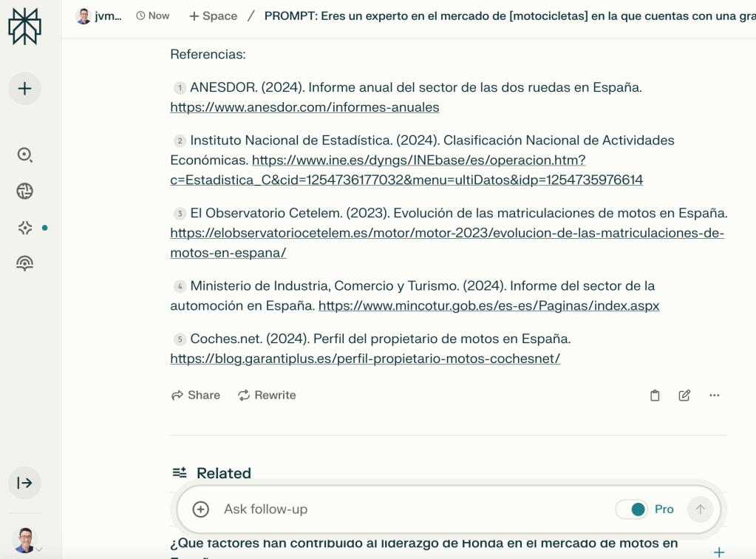
Task: Start a new thread with plus button
Action: (x=24, y=89)
